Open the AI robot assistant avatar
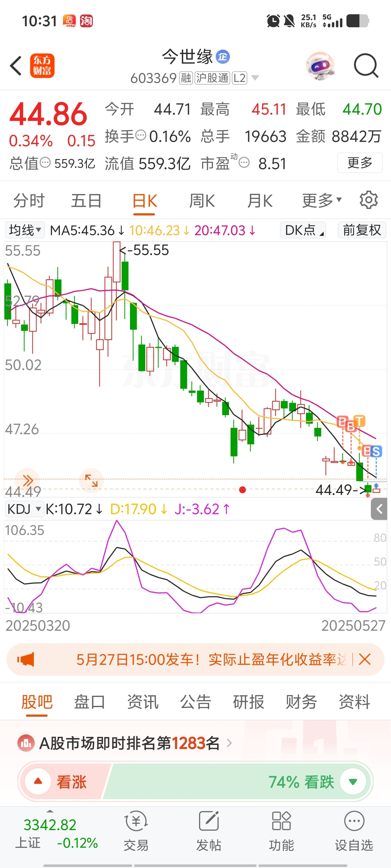391x868 pixels. [320, 66]
